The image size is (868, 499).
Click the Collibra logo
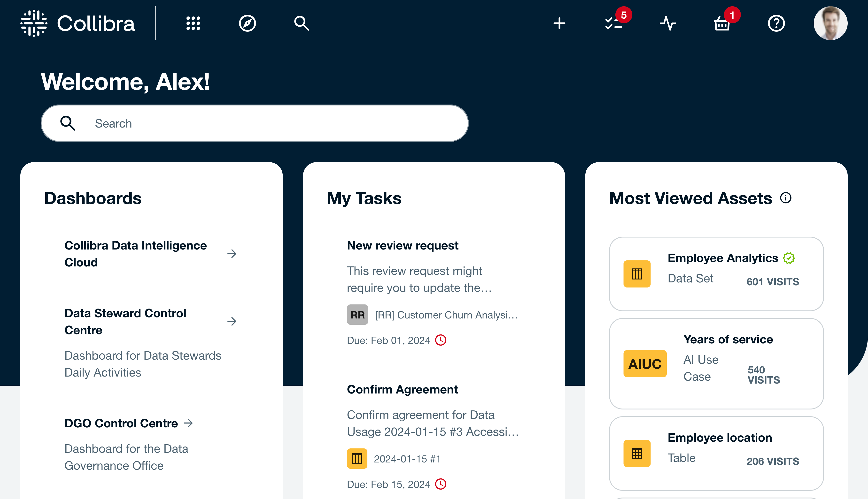pos(78,23)
